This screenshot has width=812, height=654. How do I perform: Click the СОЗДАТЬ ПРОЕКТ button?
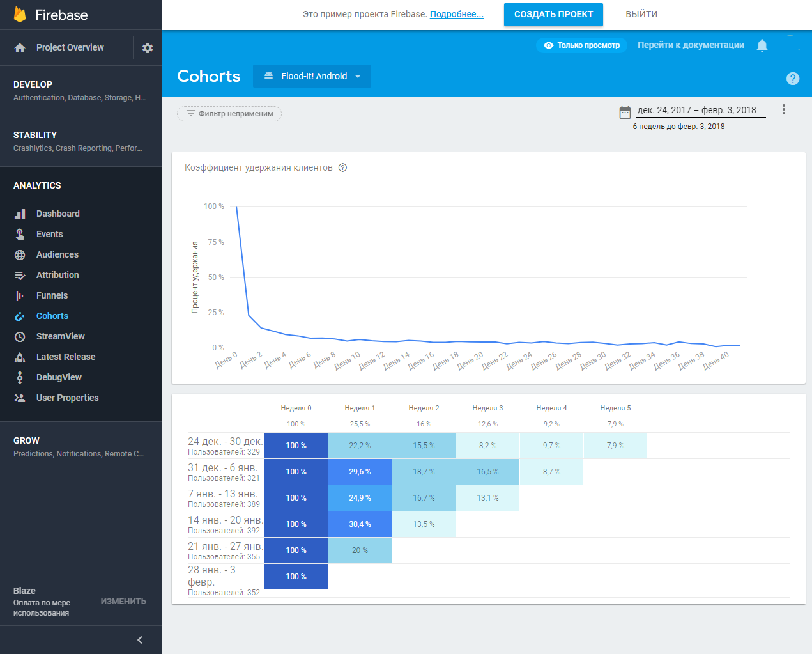point(553,14)
